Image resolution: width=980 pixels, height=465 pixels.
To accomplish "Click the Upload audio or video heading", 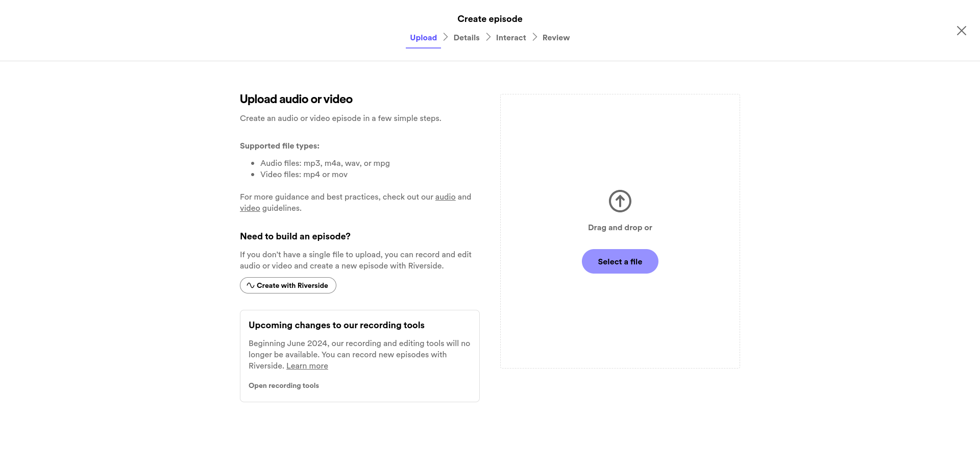I will tap(296, 99).
